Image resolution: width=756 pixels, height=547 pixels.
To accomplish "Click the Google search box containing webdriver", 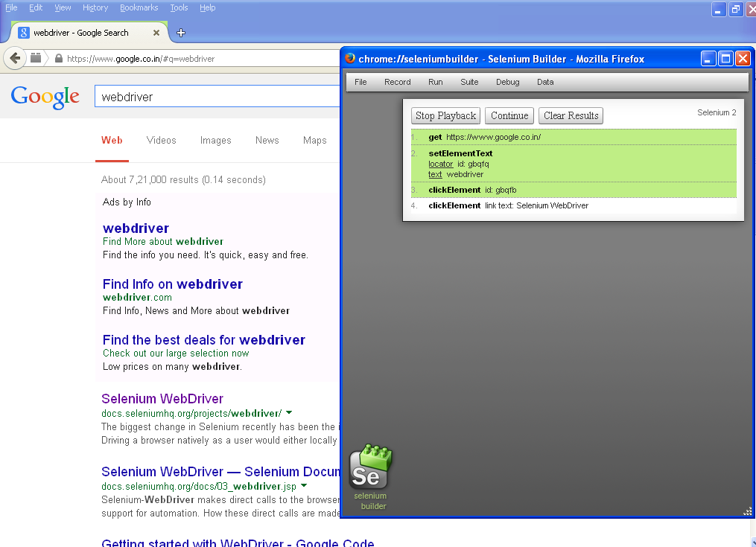I will pyautogui.click(x=218, y=97).
